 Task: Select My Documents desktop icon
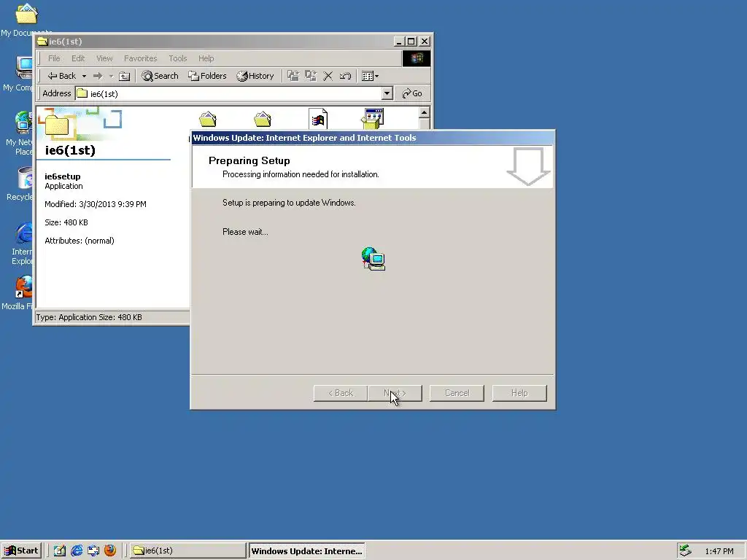click(x=26, y=20)
